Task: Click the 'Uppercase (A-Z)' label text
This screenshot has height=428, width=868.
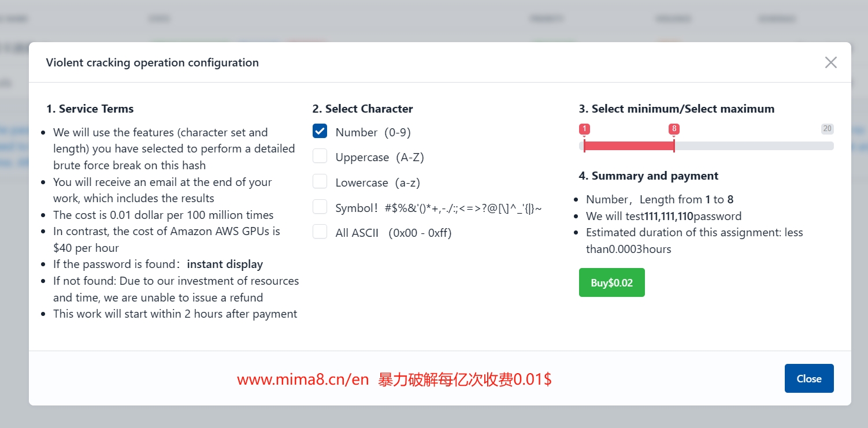Action: pos(380,157)
